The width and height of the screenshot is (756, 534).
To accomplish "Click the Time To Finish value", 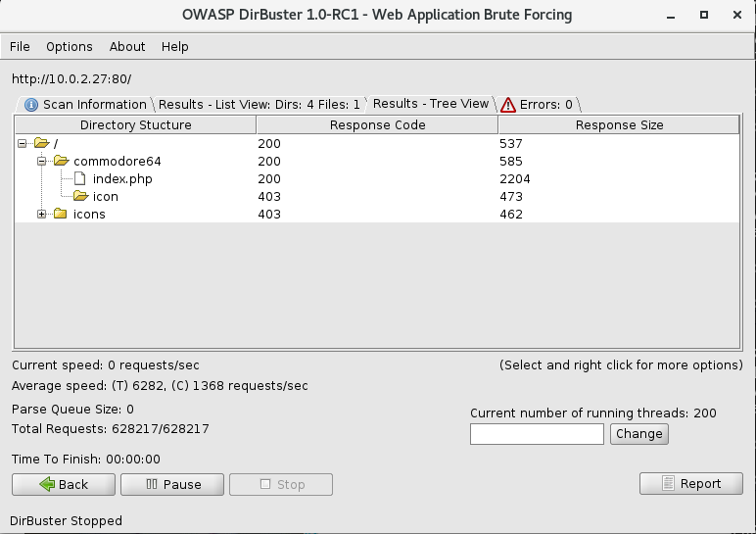I will [133, 460].
